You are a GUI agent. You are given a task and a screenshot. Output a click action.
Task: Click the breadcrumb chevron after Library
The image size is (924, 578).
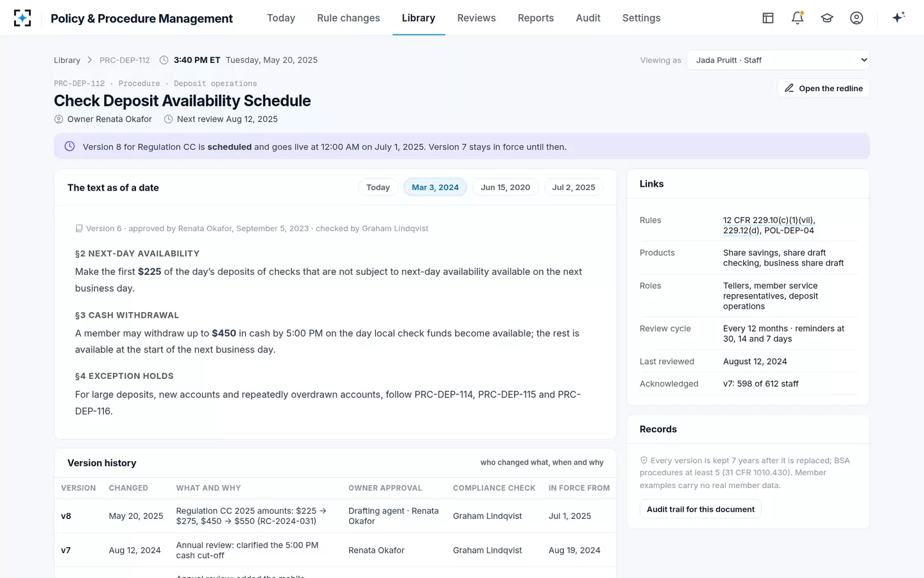point(90,60)
